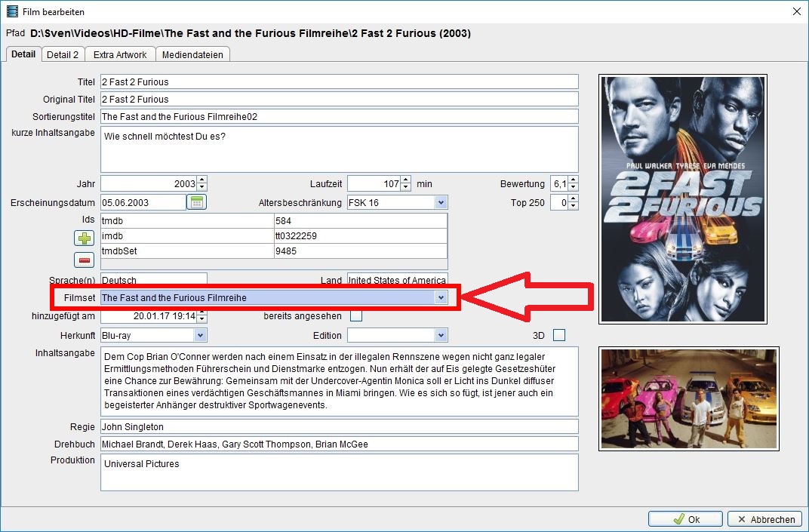Cancel editing with Abbrechen button
This screenshot has width=809, height=532.
[765, 519]
